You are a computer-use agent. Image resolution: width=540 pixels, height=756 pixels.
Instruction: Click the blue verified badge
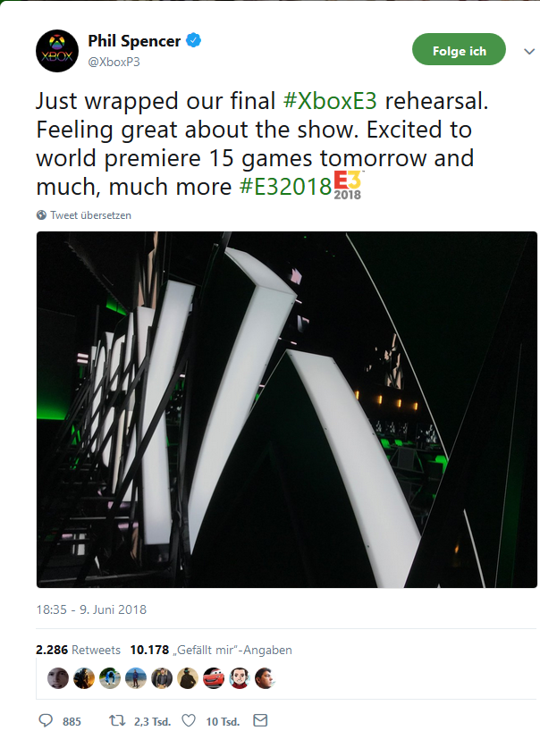point(192,41)
